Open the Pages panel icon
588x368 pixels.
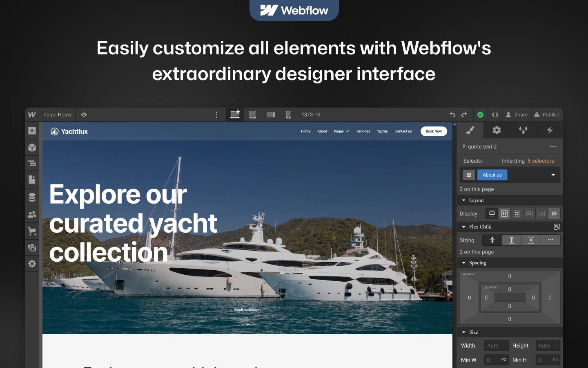click(x=32, y=180)
